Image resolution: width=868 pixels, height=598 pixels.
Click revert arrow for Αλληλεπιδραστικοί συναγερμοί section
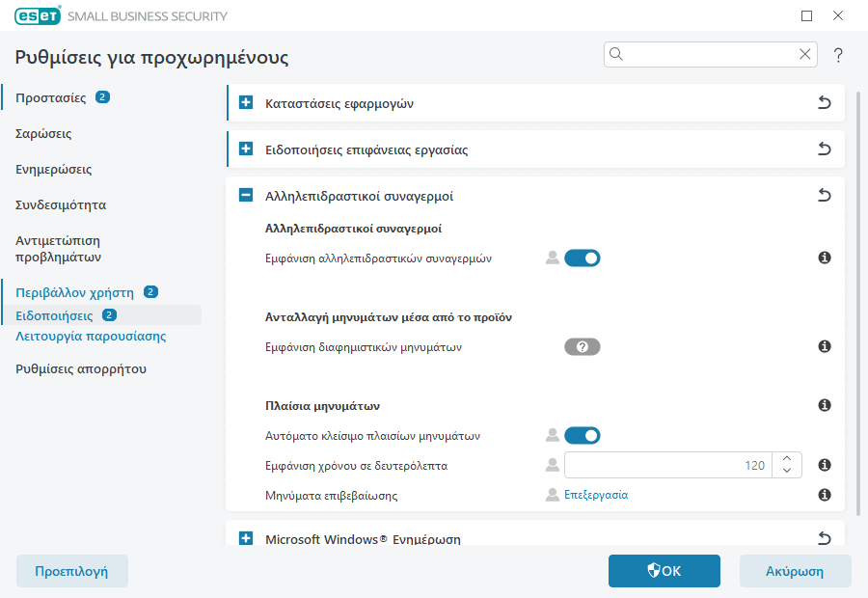pos(825,196)
